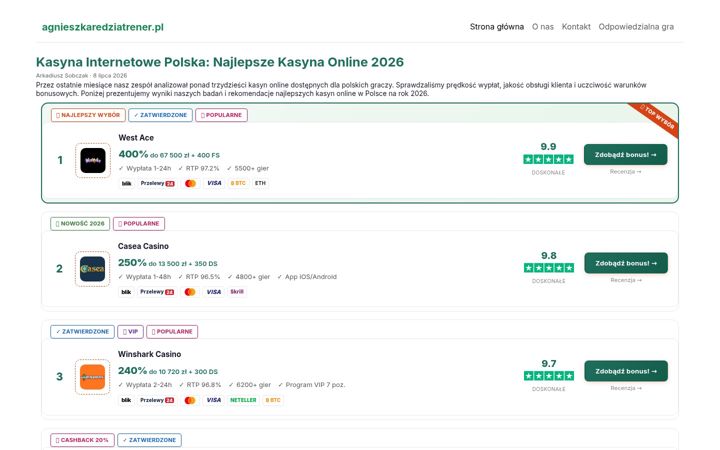720x450 pixels.
Task: Open the Recenzja link for Winshark Casino
Action: pos(626,388)
